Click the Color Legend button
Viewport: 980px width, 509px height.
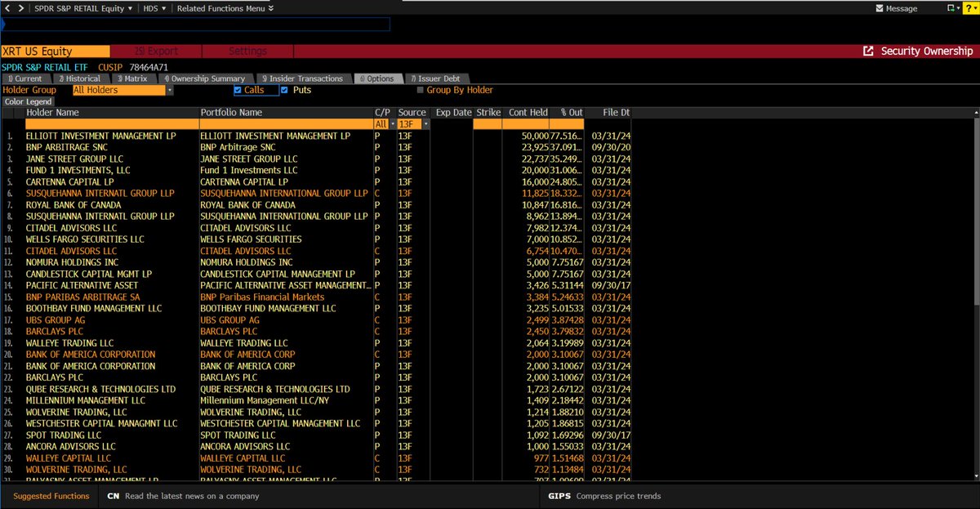coord(25,101)
